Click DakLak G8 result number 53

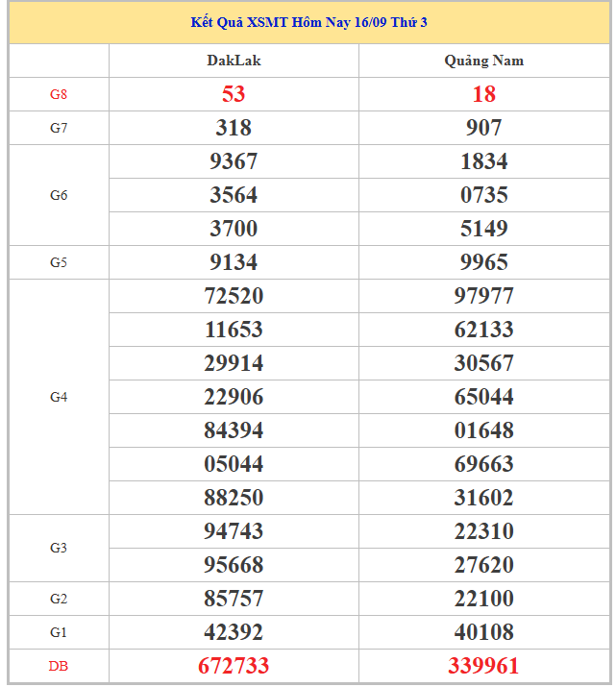tap(234, 94)
